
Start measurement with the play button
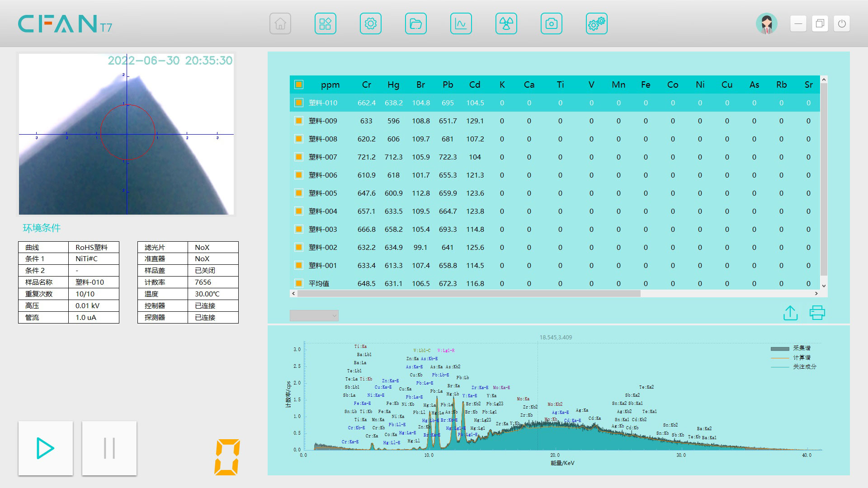[x=46, y=448]
